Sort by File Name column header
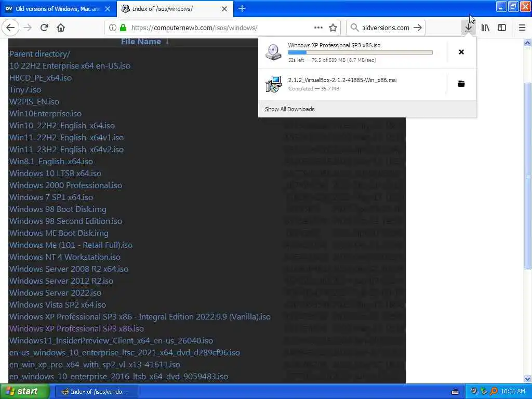Viewport: 532px width, 399px height. point(141,42)
